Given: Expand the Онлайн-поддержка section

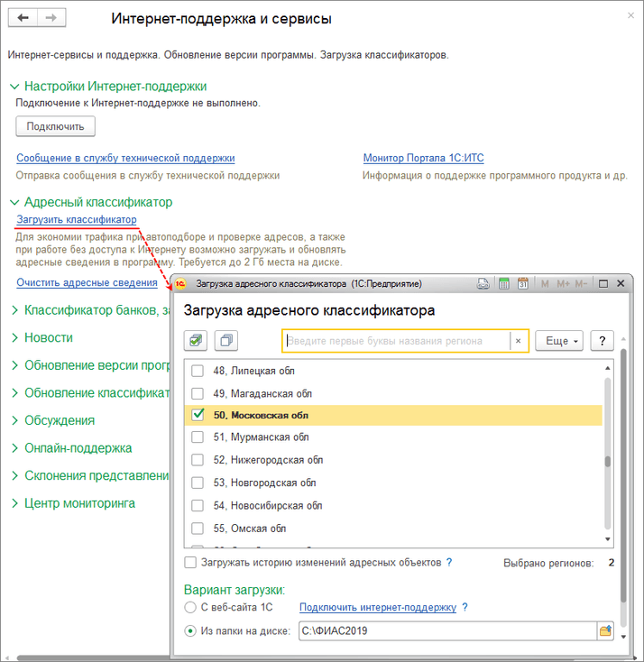Looking at the screenshot, I should coord(14,448).
